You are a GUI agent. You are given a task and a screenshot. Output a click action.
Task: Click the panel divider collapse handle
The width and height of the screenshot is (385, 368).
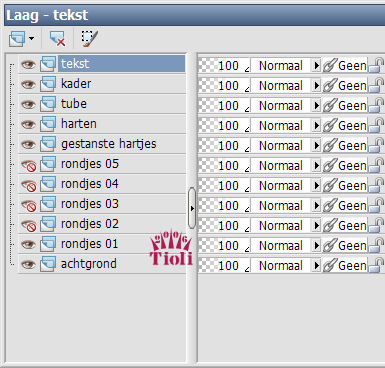click(192, 208)
